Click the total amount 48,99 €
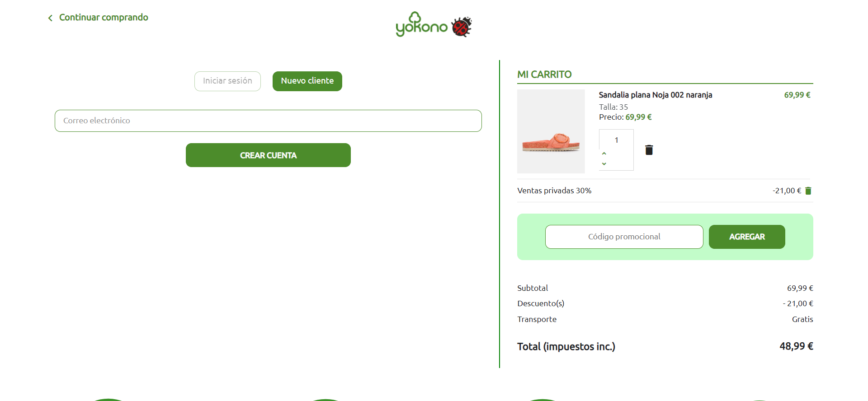Image resolution: width=868 pixels, height=401 pixels. pyautogui.click(x=796, y=346)
